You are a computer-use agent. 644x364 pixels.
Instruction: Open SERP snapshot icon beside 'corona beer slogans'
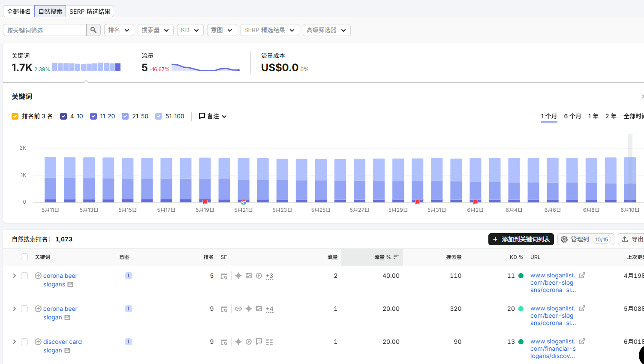[70, 285]
